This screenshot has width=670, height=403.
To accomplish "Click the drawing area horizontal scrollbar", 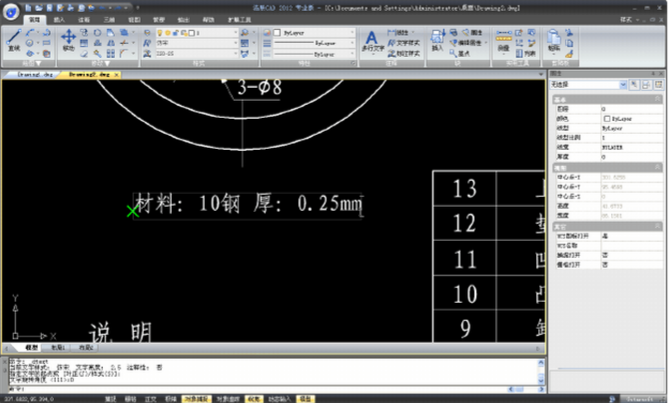I will click(x=273, y=348).
